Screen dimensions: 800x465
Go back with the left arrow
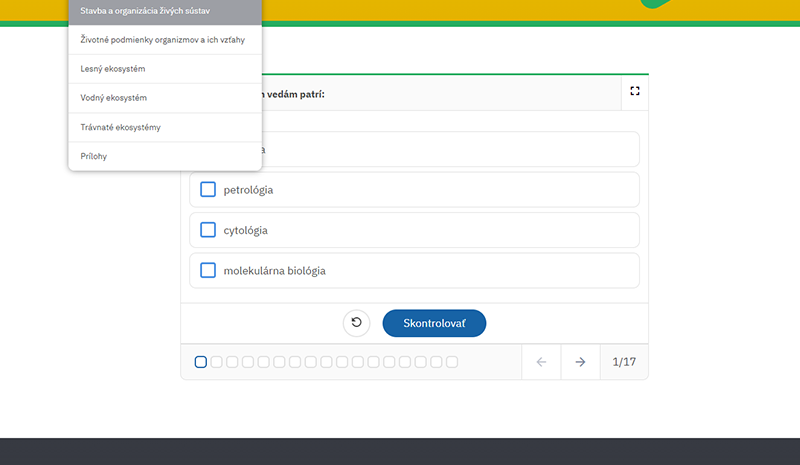541,362
